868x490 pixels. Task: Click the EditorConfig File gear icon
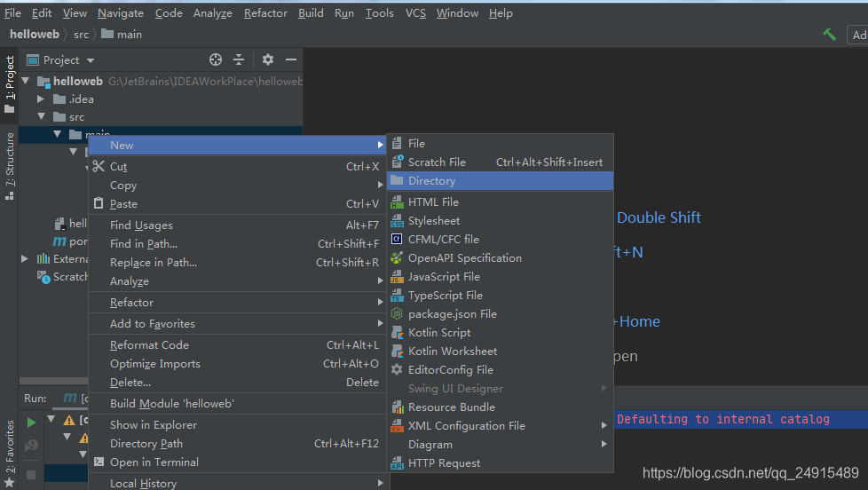(397, 370)
